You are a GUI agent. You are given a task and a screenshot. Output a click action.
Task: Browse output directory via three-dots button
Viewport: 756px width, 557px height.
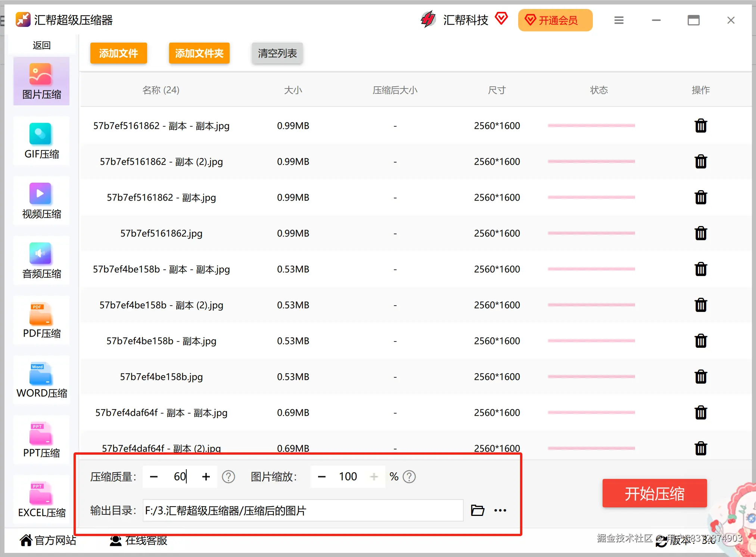click(500, 510)
